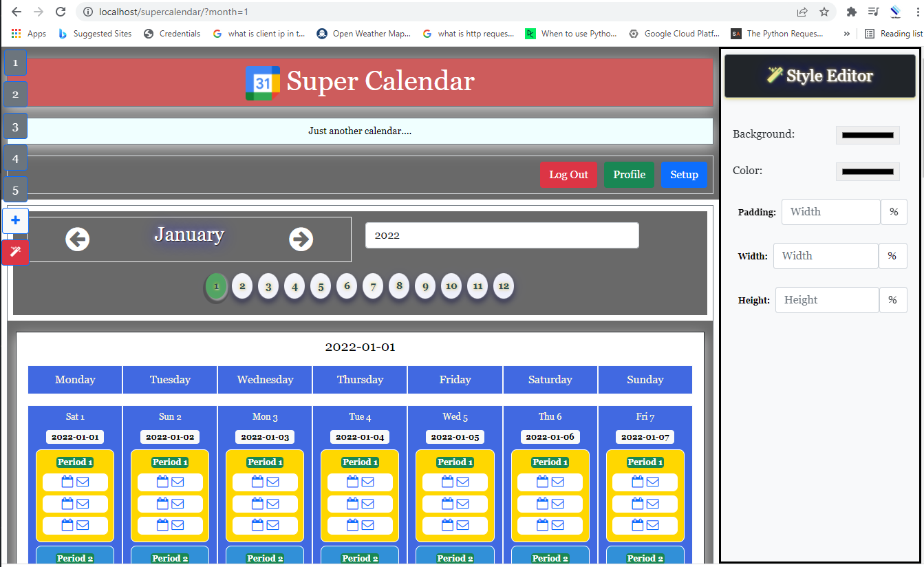Viewport: 924px width, 567px height.
Task: Bookmark this page with star icon
Action: pyautogui.click(x=824, y=12)
